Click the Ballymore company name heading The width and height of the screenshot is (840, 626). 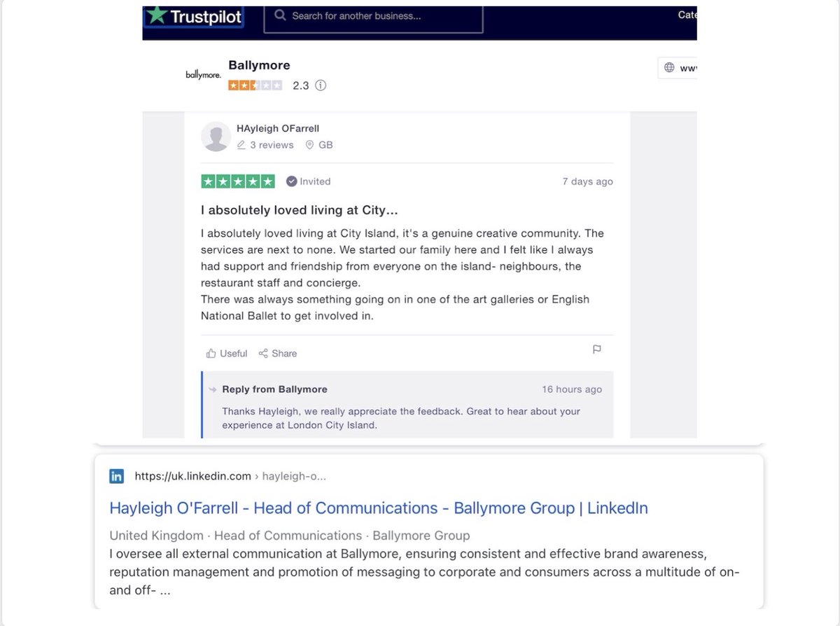coord(259,65)
